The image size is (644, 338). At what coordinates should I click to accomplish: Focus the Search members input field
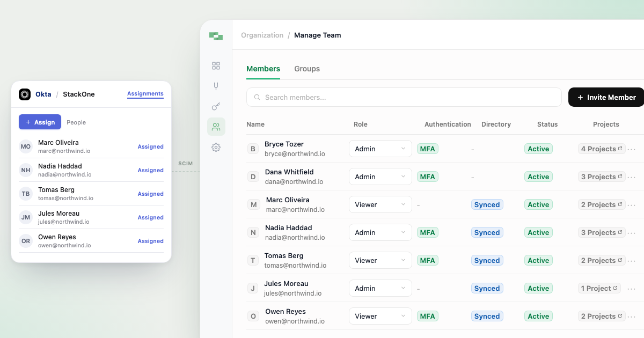404,97
